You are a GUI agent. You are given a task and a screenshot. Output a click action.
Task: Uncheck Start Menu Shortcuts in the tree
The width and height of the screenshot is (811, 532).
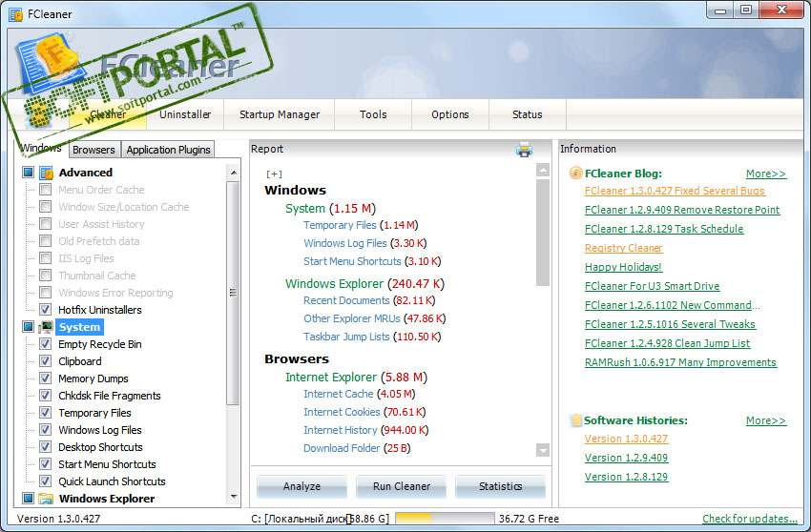click(x=46, y=463)
